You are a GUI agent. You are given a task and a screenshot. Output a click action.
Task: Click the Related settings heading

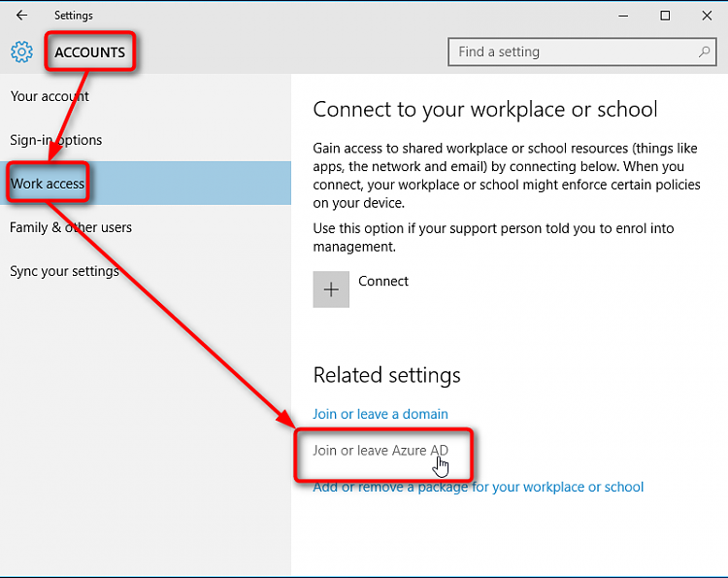(386, 375)
